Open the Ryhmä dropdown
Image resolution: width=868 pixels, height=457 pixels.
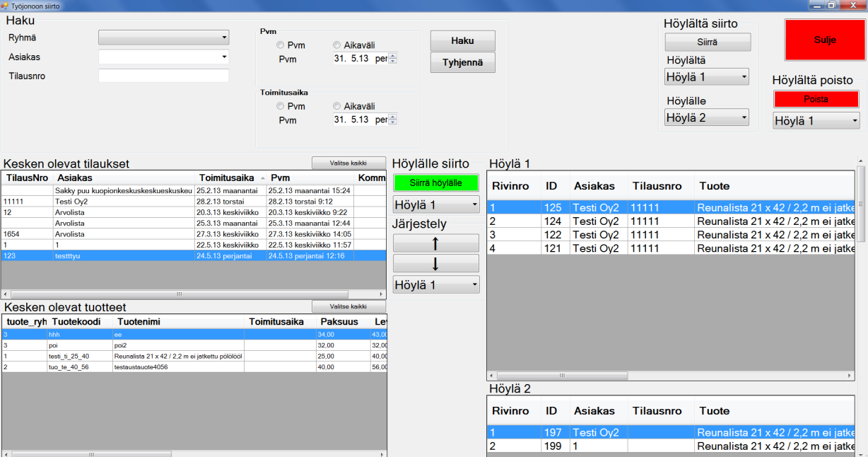coord(163,37)
